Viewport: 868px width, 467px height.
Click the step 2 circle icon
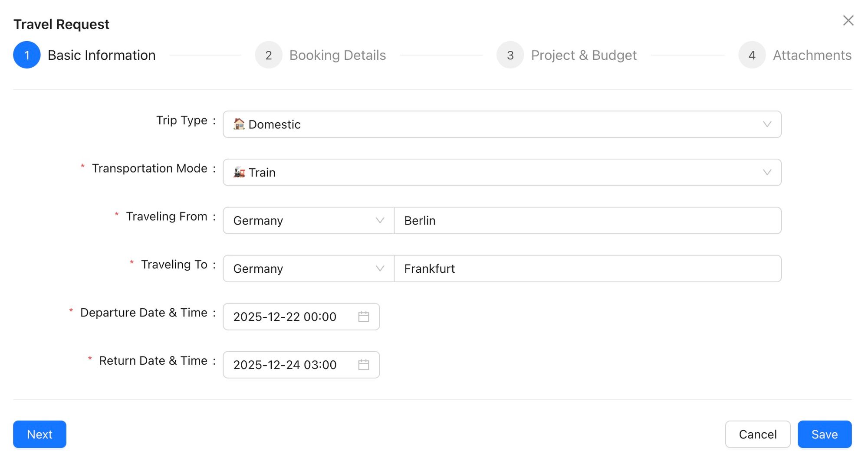269,55
